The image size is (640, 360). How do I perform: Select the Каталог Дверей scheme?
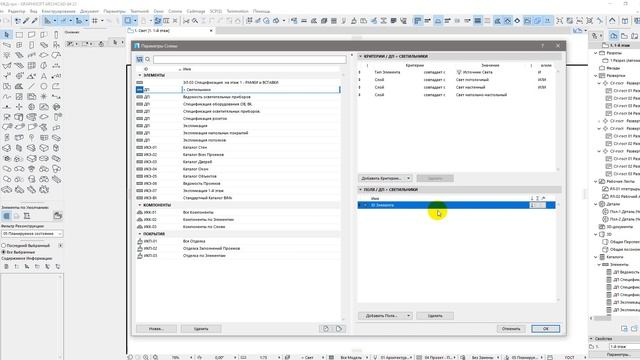pyautogui.click(x=238, y=162)
